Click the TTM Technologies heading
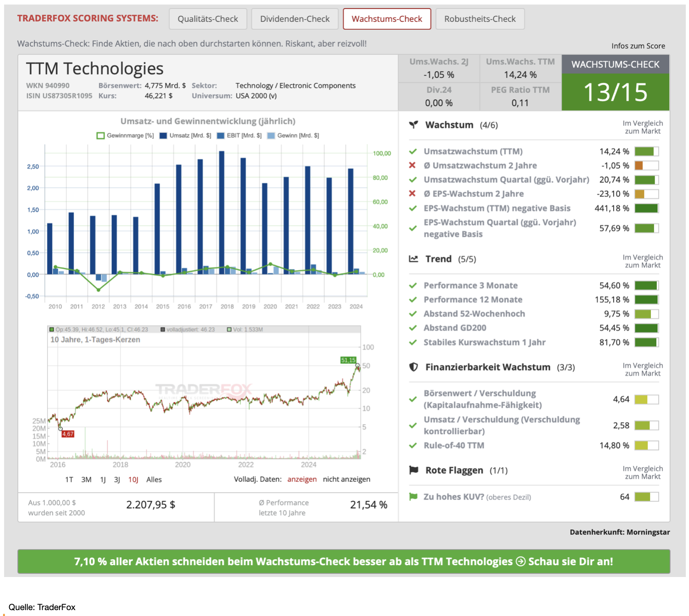Image resolution: width=689 pixels, height=616 pixels. pyautogui.click(x=94, y=68)
